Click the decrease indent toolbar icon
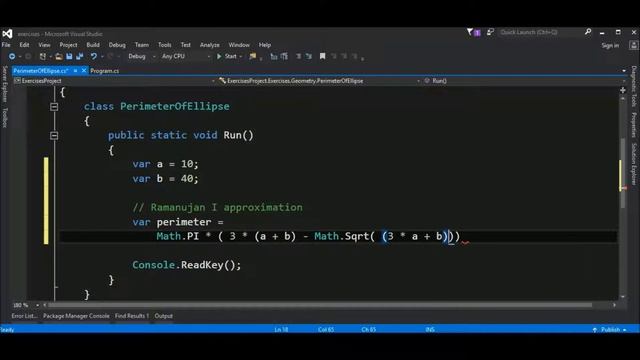Screen dimensions: 640x360 pos(274,56)
